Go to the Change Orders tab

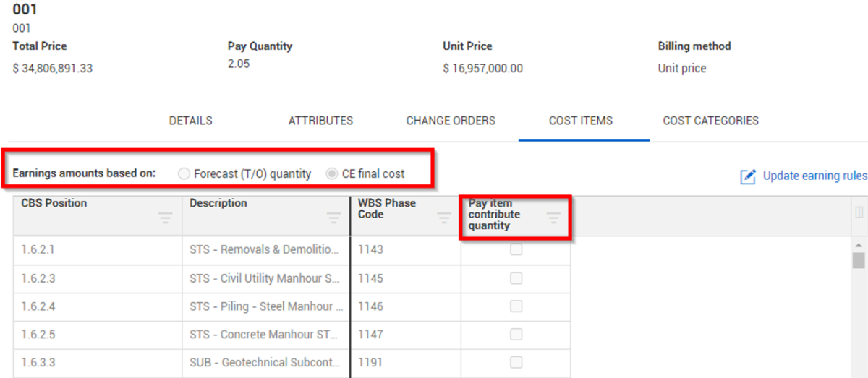pyautogui.click(x=451, y=121)
